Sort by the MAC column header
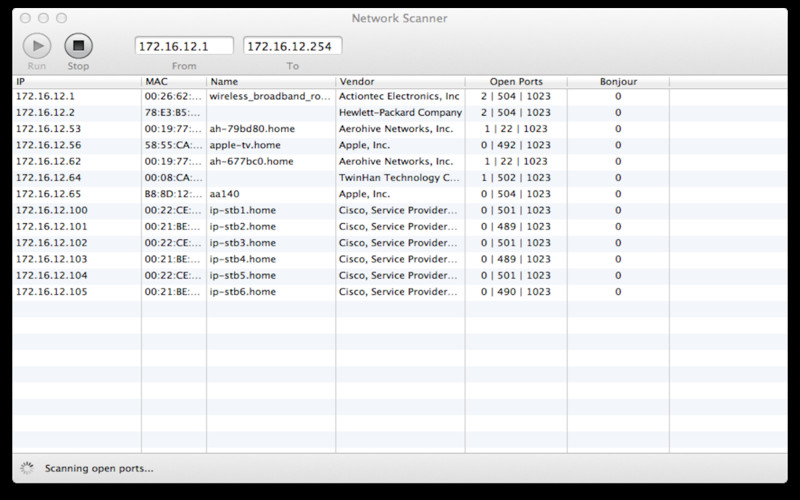 pyautogui.click(x=173, y=81)
